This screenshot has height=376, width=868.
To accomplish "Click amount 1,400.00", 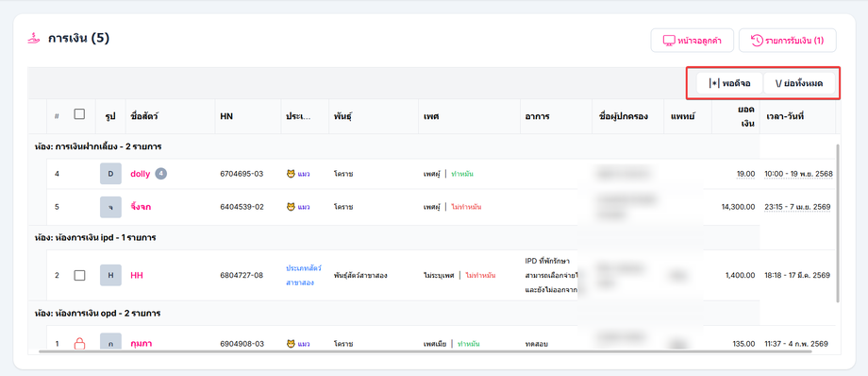I will (x=741, y=275).
